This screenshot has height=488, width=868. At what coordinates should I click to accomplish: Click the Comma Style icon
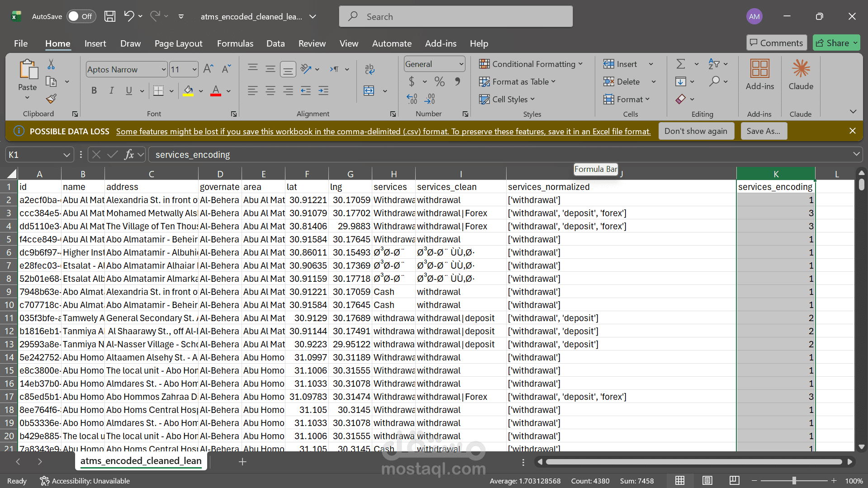[457, 82]
